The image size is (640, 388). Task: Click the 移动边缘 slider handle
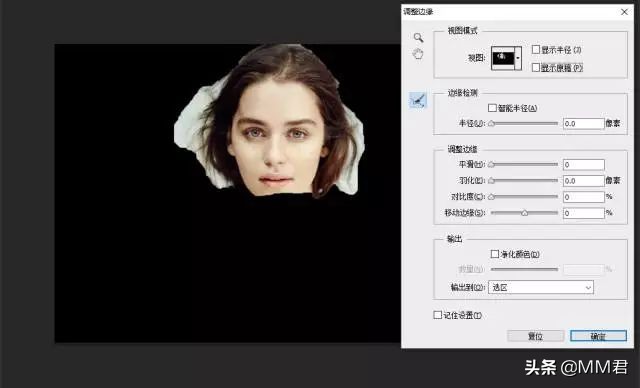pyautogui.click(x=524, y=213)
